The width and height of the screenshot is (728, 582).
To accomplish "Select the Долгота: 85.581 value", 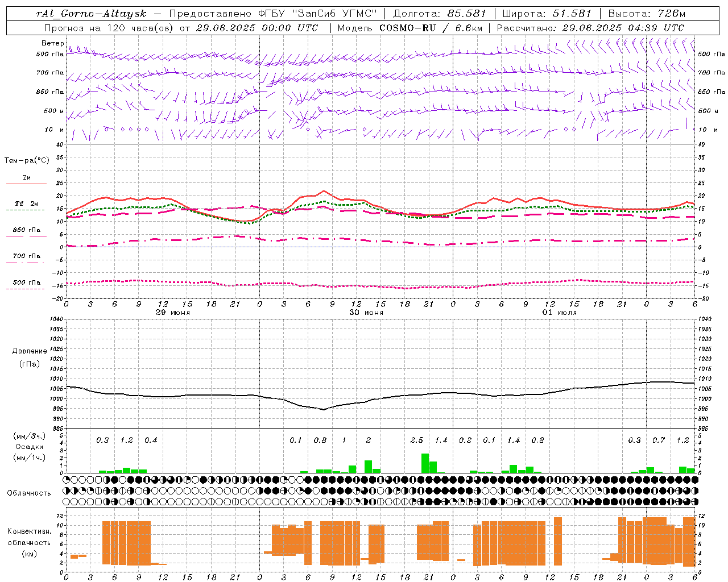I will pos(440,14).
